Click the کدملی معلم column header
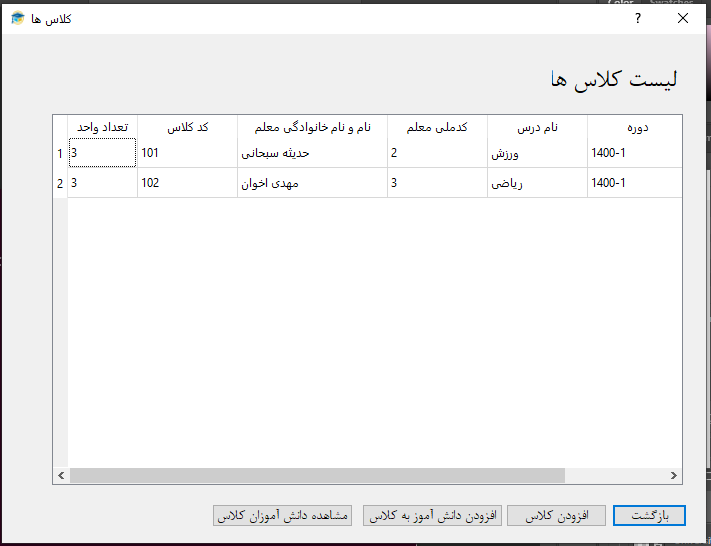The image size is (711, 546). (x=437, y=127)
